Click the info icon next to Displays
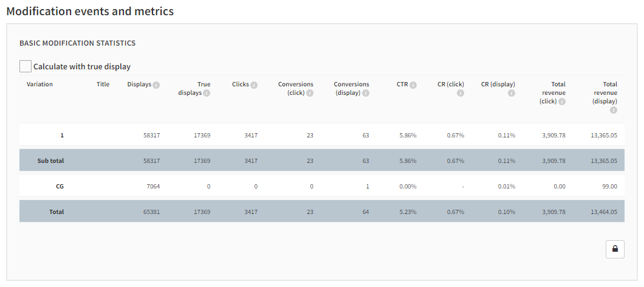This screenshot has height=287, width=644. 156,85
